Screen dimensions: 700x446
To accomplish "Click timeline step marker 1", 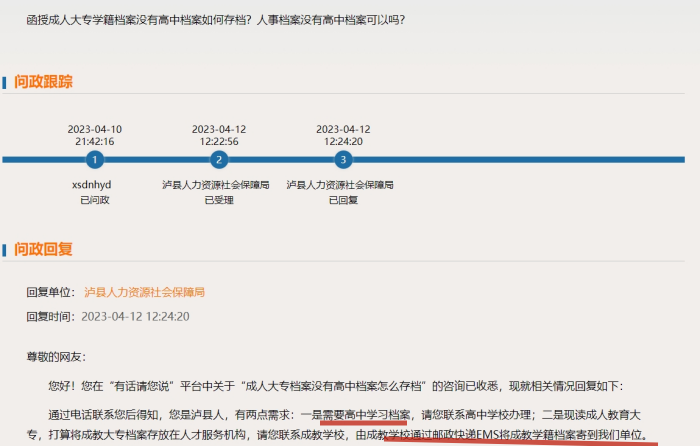I will pos(95,159).
